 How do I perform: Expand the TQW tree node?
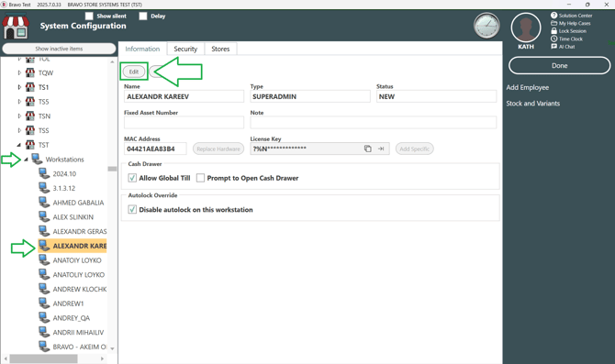[x=19, y=72]
